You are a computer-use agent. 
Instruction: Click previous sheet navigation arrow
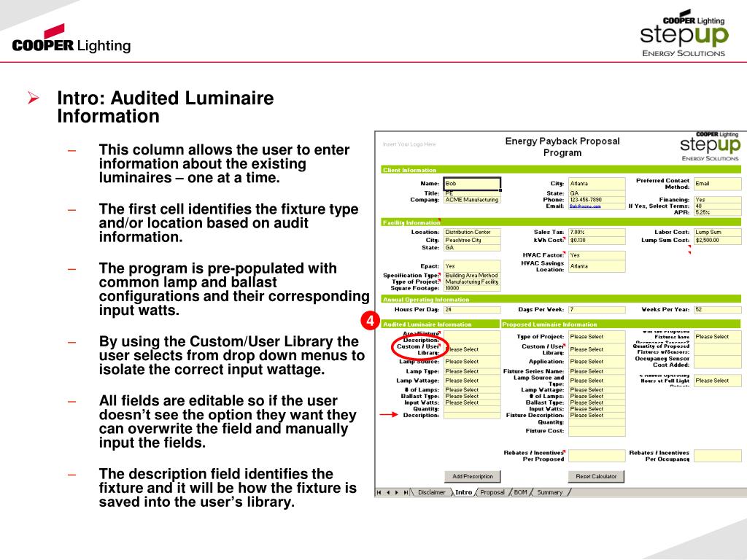[x=388, y=492]
